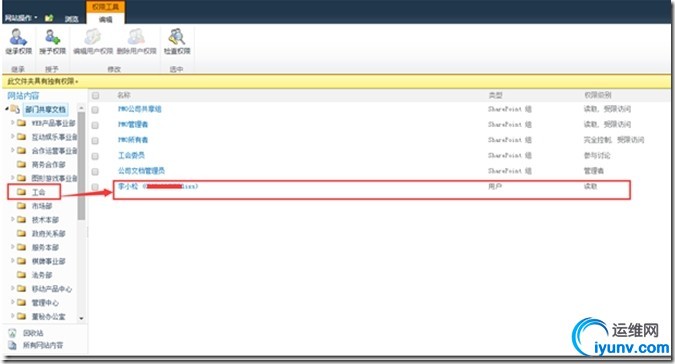Click the 所有网站内容 page icon
Image resolution: width=675 pixels, height=364 pixels.
12,345
